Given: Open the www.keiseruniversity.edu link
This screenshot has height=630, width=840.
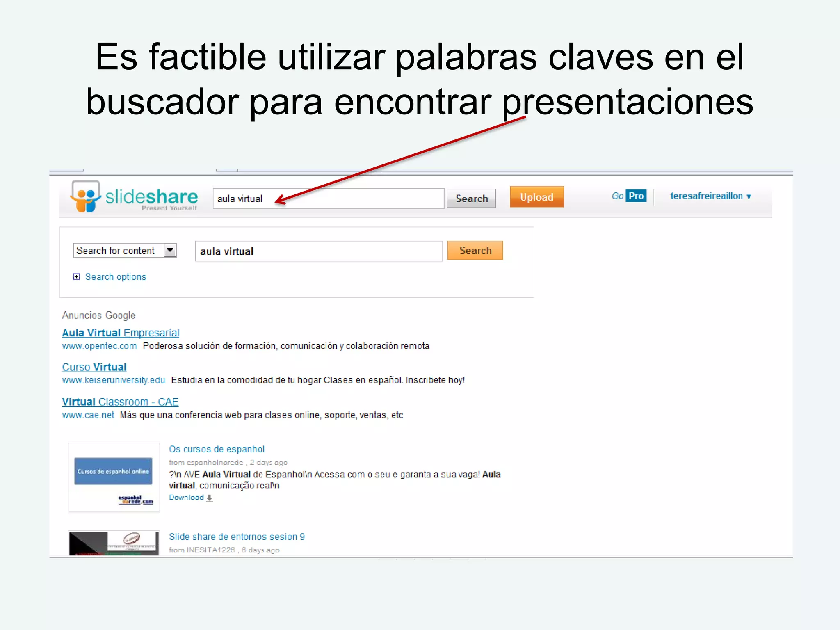Looking at the screenshot, I should (113, 380).
